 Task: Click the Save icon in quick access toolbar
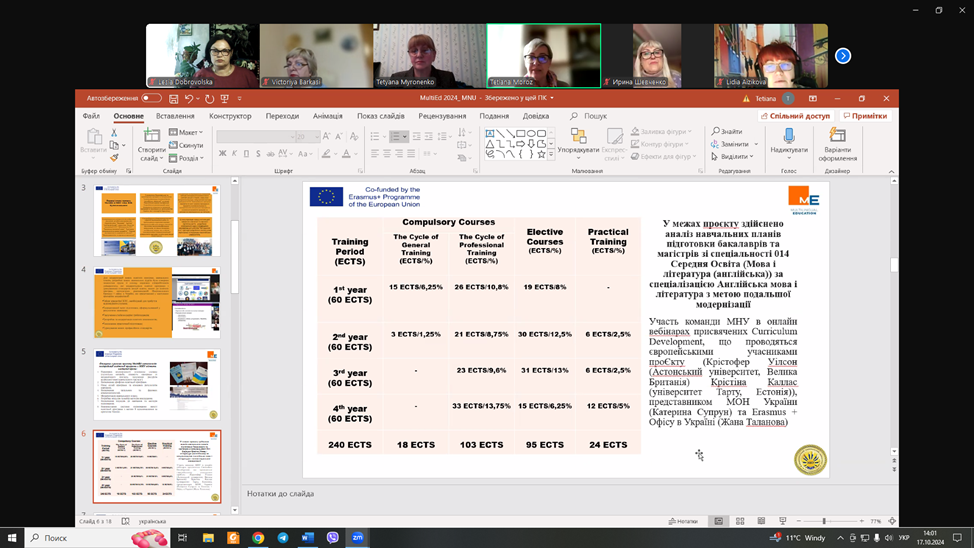click(x=173, y=99)
